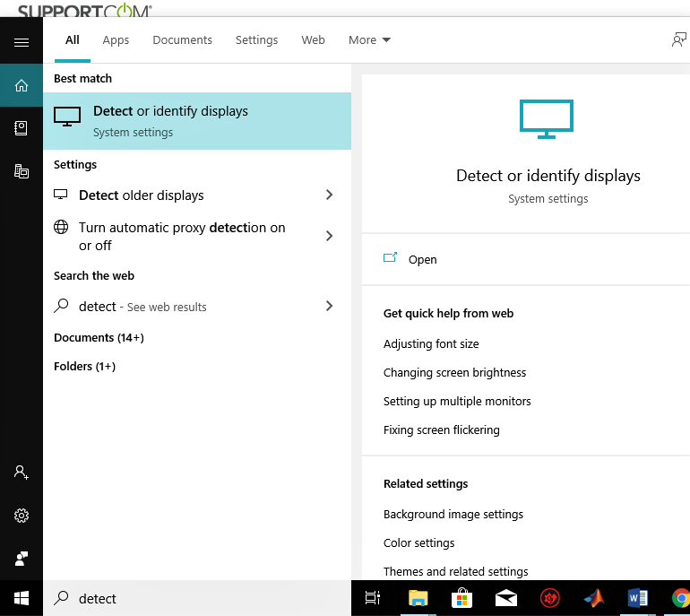Viewport: 690px width, 616px height.
Task: Open Background image settings link
Action: [x=453, y=515]
